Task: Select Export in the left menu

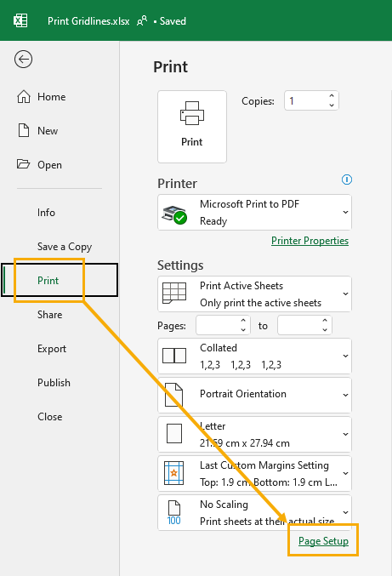Action: pyautogui.click(x=52, y=349)
